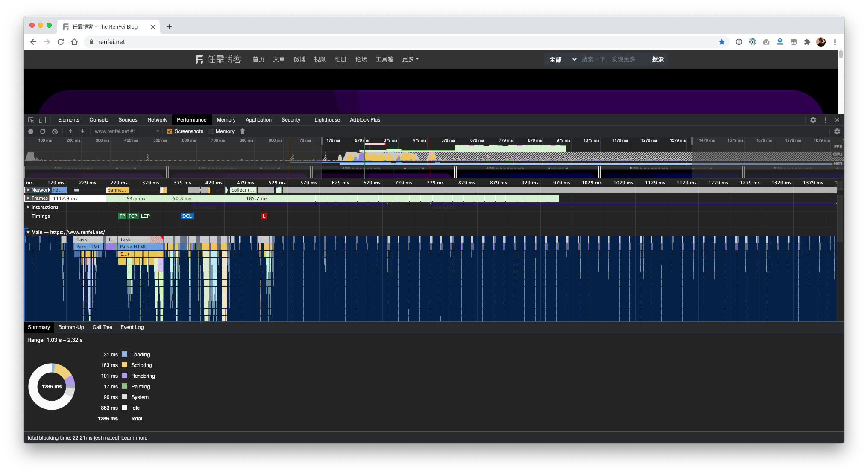
Task: Expand the Interactions row
Action: click(x=28, y=207)
